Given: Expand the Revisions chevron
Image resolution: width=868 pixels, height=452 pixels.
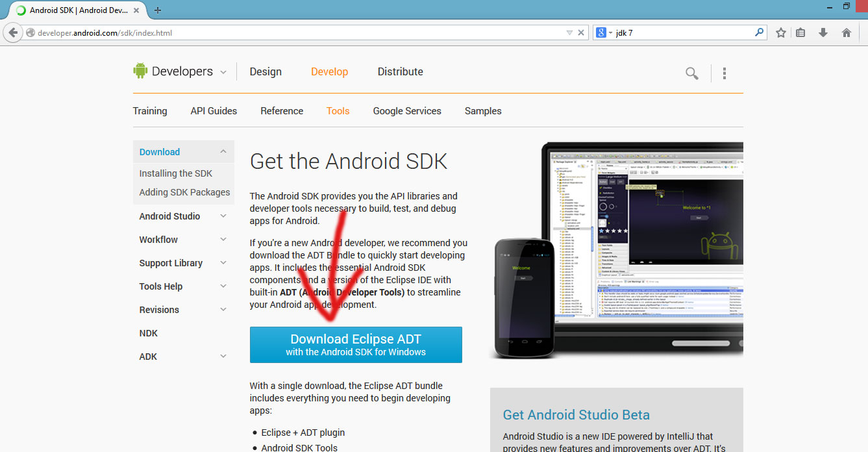Looking at the screenshot, I should [x=223, y=310].
